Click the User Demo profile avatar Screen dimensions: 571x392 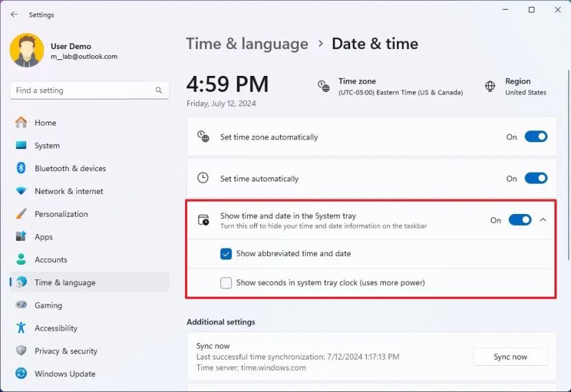point(27,50)
